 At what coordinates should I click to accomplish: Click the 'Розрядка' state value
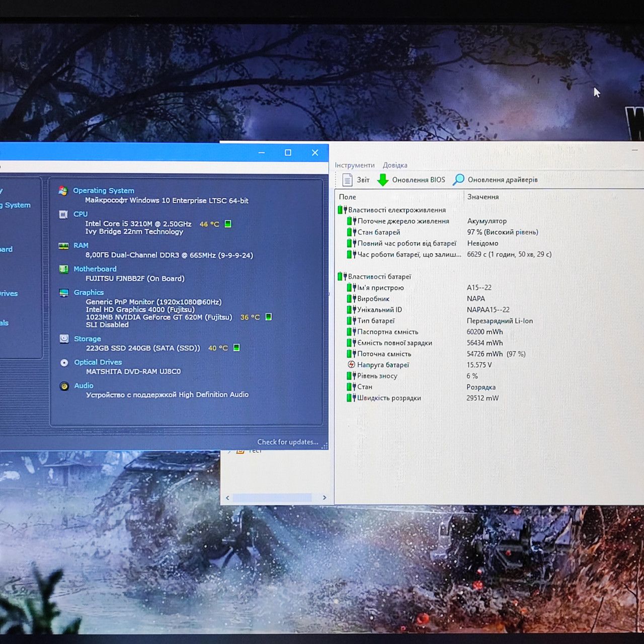[x=481, y=387]
